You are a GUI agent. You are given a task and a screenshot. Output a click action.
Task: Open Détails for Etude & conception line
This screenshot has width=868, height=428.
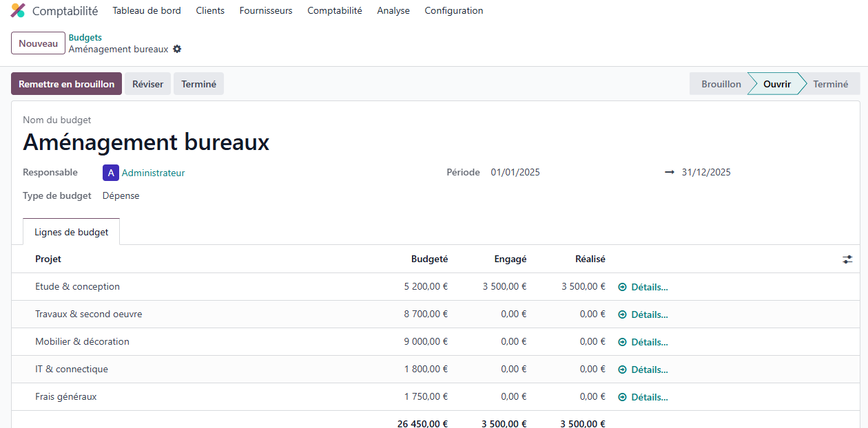(643, 287)
